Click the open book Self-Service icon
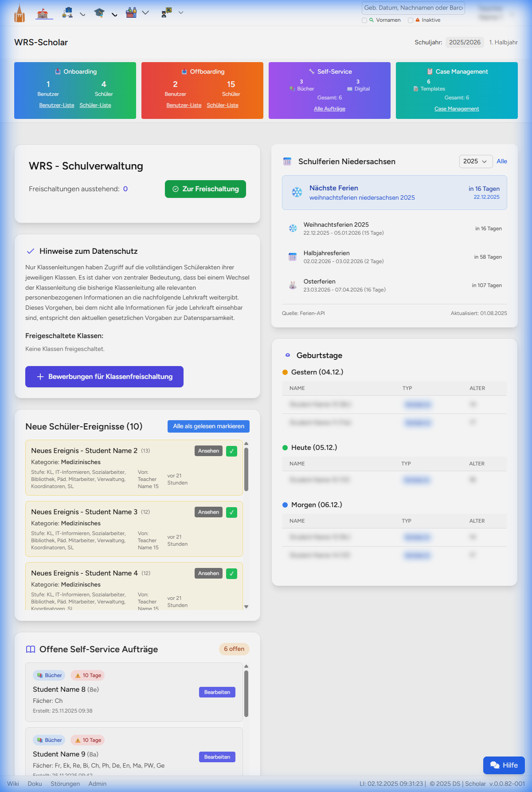Viewport: 532px width, 792px height. [x=31, y=649]
